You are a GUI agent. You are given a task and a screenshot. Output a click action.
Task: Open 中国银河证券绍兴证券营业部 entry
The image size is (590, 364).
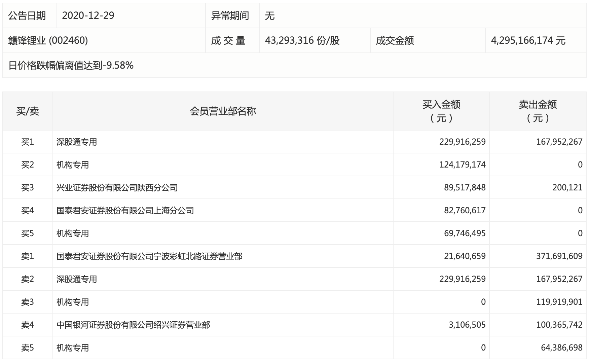133,325
